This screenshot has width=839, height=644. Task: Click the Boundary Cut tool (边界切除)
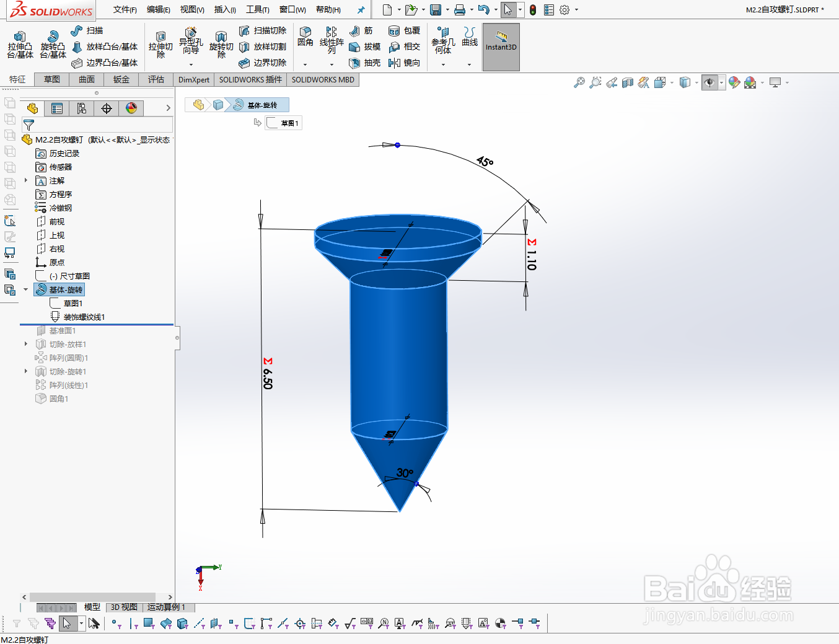click(263, 63)
